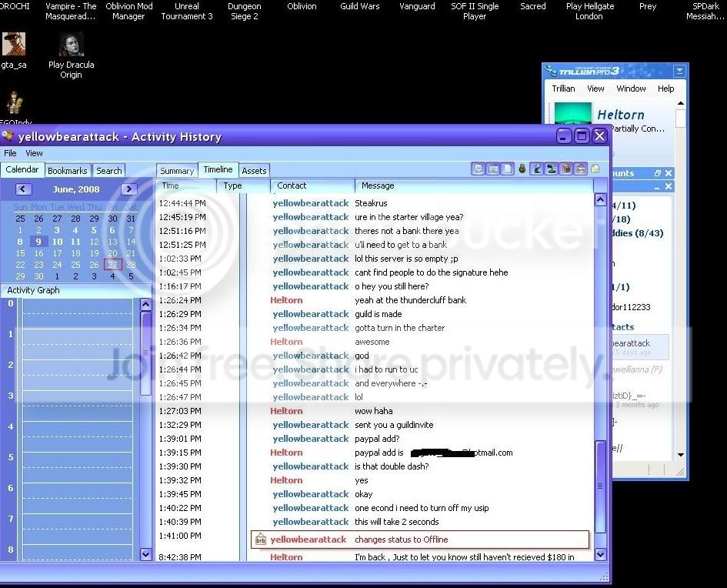
Task: Go to previous month in calendar
Action: 23,189
